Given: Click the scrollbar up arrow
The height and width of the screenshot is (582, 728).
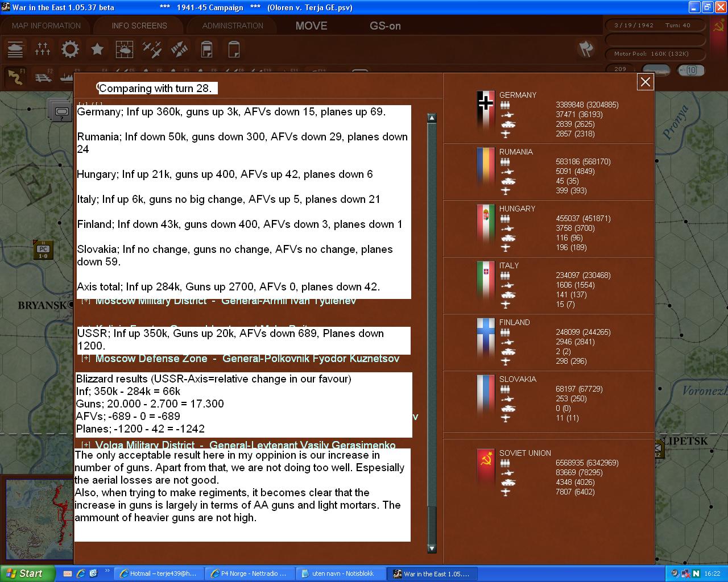Looking at the screenshot, I should [432, 118].
